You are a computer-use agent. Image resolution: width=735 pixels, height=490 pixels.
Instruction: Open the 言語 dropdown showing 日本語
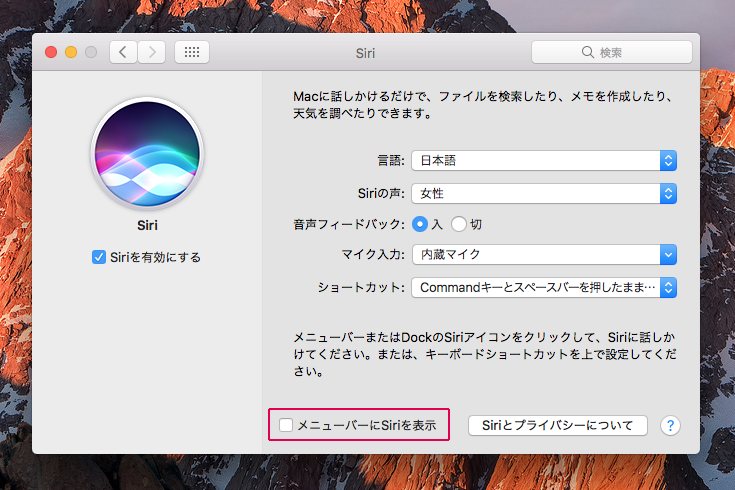544,161
